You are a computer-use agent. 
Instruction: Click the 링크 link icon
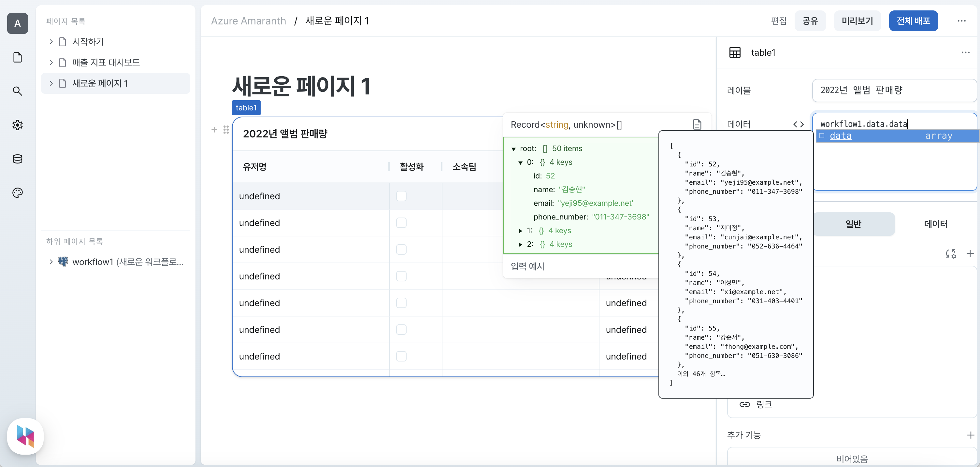(744, 404)
